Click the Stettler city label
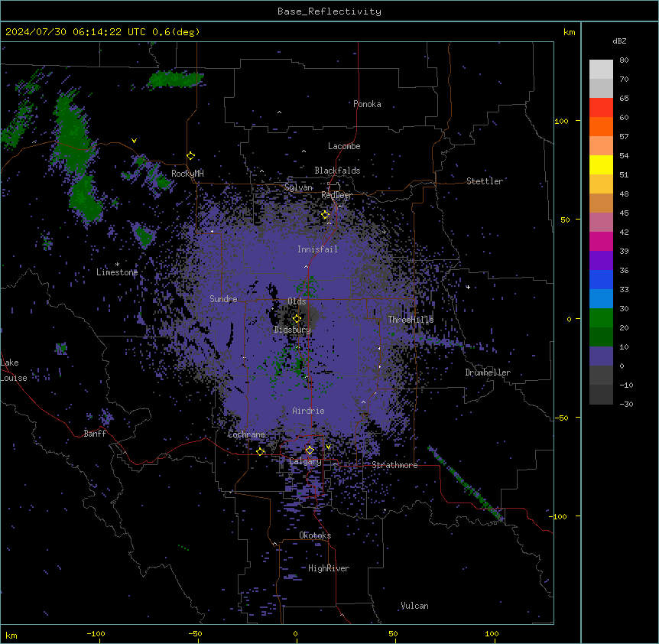This screenshot has height=644, width=659. click(485, 181)
